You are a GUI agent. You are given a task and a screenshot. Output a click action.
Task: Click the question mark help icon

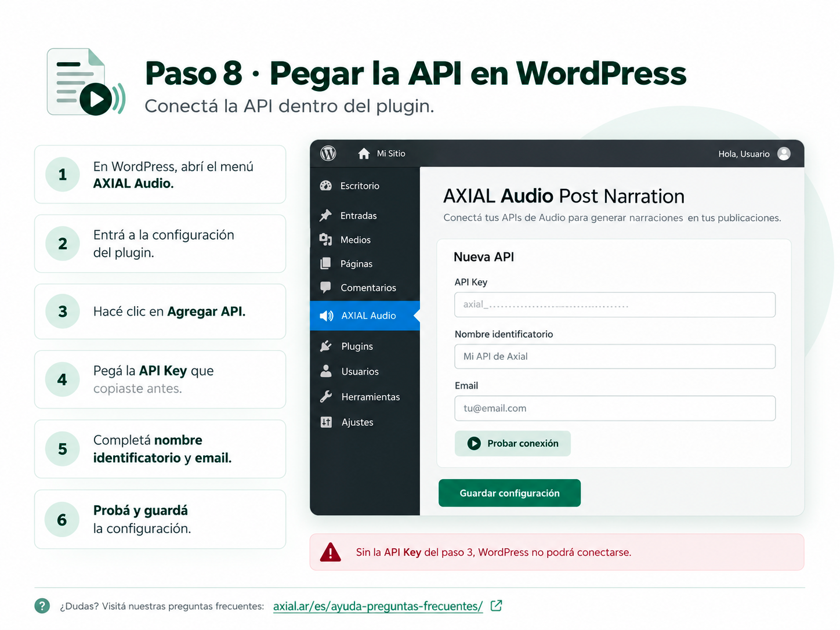click(x=42, y=606)
